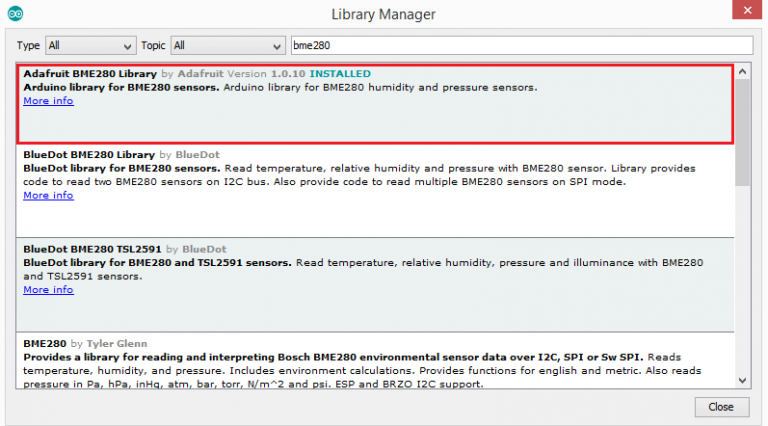Click the scrollbar up arrow
Image resolution: width=768 pixels, height=426 pixels.
click(742, 71)
